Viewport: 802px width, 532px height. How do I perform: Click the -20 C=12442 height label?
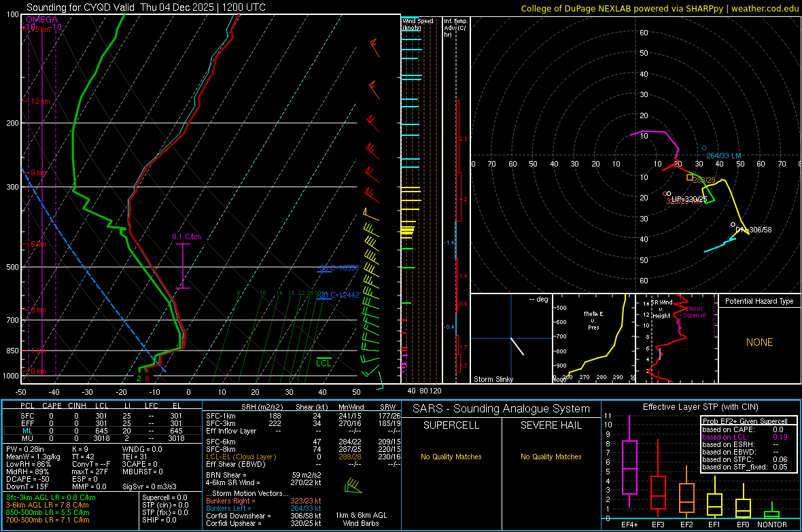click(338, 295)
